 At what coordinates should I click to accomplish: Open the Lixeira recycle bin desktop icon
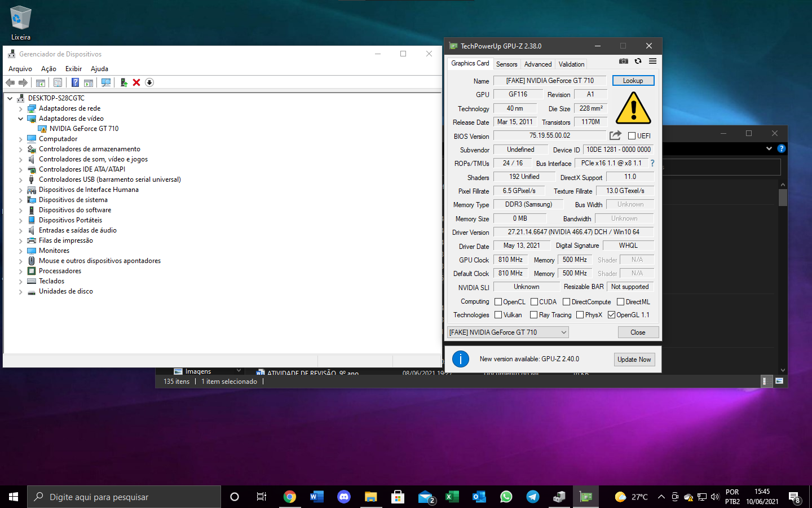click(21, 23)
